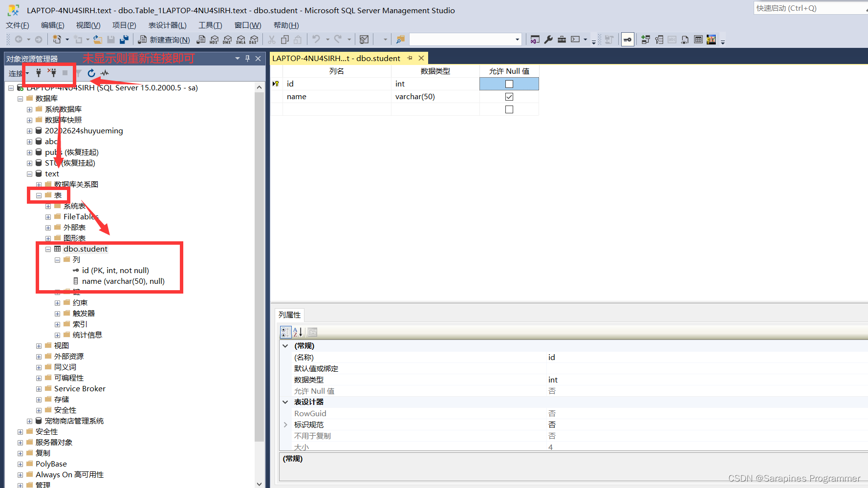
Task: Click the Save All icon
Action: click(x=124, y=40)
